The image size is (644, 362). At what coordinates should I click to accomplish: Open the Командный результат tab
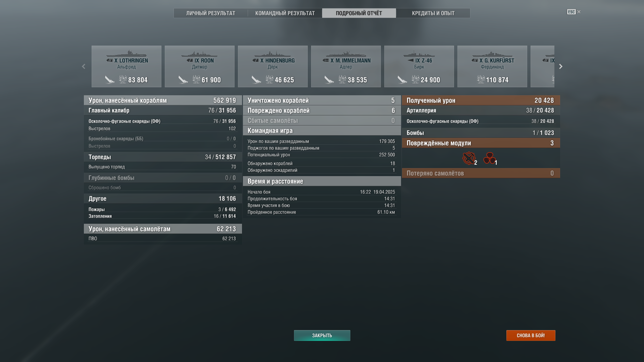tap(285, 13)
